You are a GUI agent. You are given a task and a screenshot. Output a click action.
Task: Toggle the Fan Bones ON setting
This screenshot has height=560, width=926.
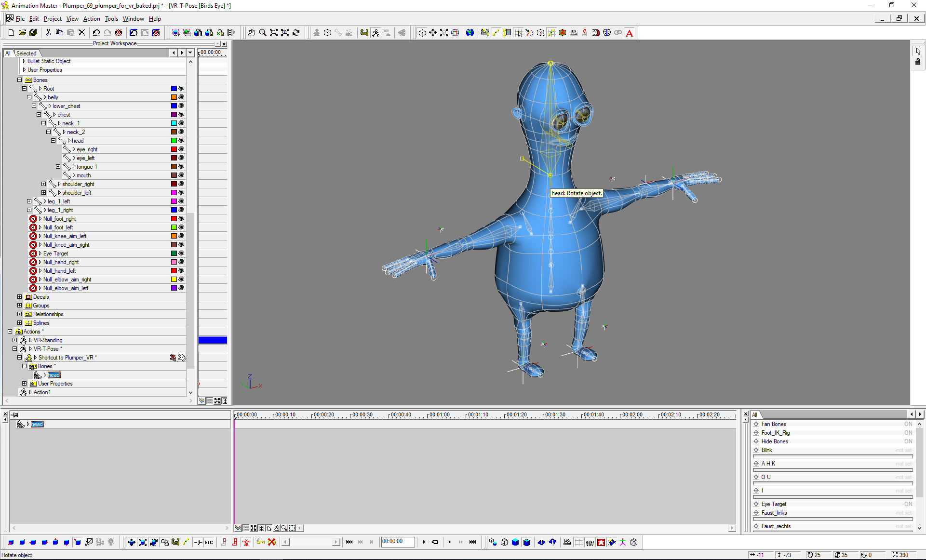click(908, 424)
